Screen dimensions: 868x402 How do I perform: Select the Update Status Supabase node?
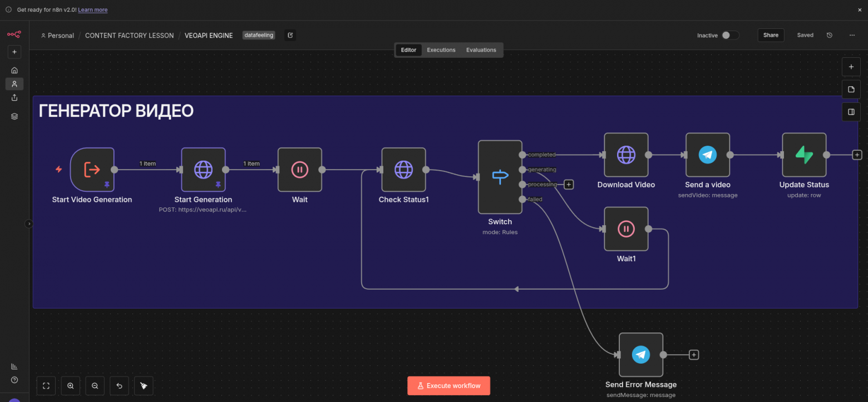(x=803, y=155)
